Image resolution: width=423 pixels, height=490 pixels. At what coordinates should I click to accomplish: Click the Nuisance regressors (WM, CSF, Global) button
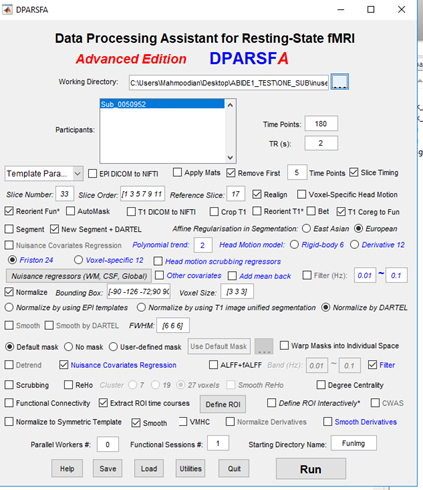[79, 276]
